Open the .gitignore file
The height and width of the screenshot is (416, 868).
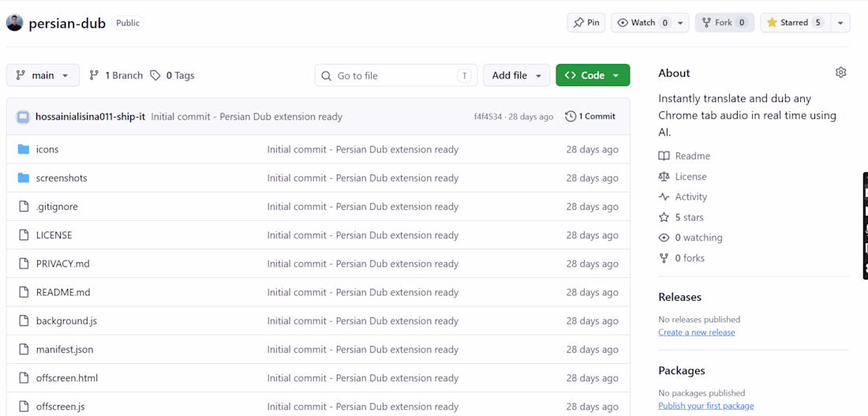click(x=57, y=207)
